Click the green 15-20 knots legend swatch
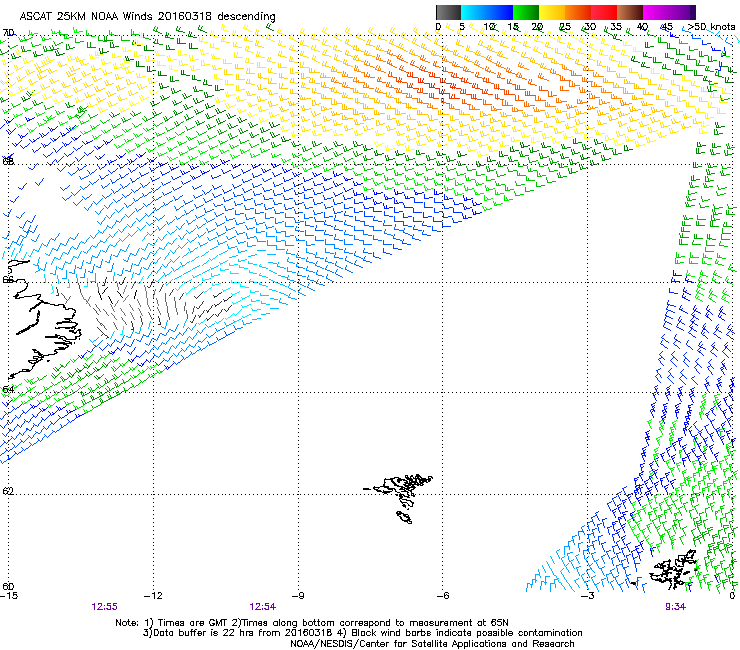Viewport: 740px width, 650px height. tap(526, 12)
